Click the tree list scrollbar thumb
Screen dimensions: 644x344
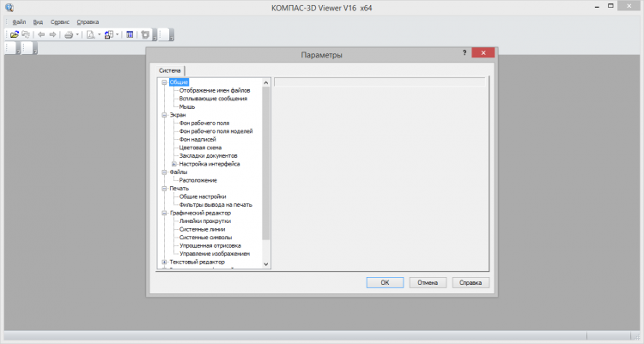click(x=265, y=163)
